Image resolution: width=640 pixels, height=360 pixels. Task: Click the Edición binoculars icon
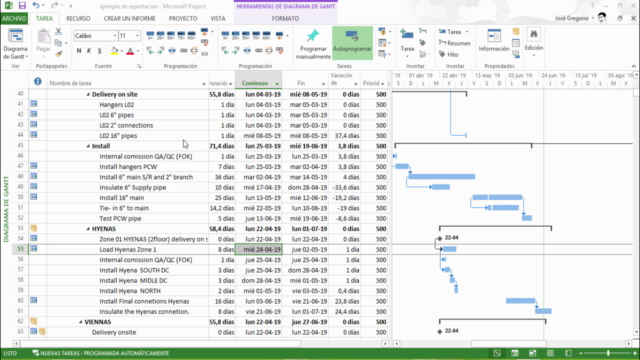[x=533, y=35]
